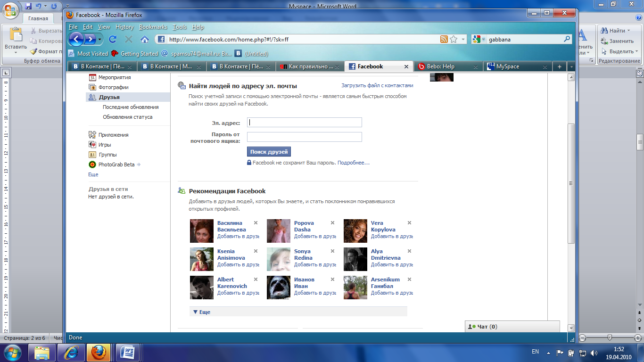The width and height of the screenshot is (644, 362).
Task: Open list all tabs dropdown
Action: pyautogui.click(x=571, y=67)
